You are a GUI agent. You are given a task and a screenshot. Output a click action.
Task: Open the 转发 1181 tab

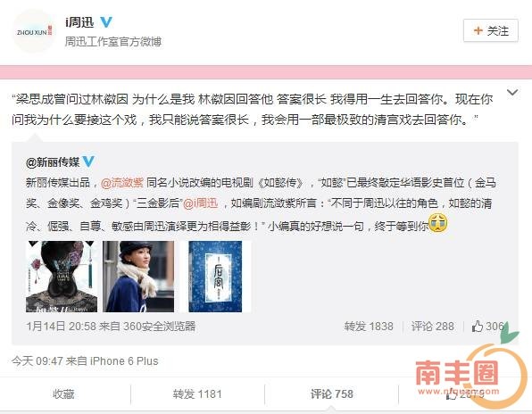pyautogui.click(x=197, y=394)
